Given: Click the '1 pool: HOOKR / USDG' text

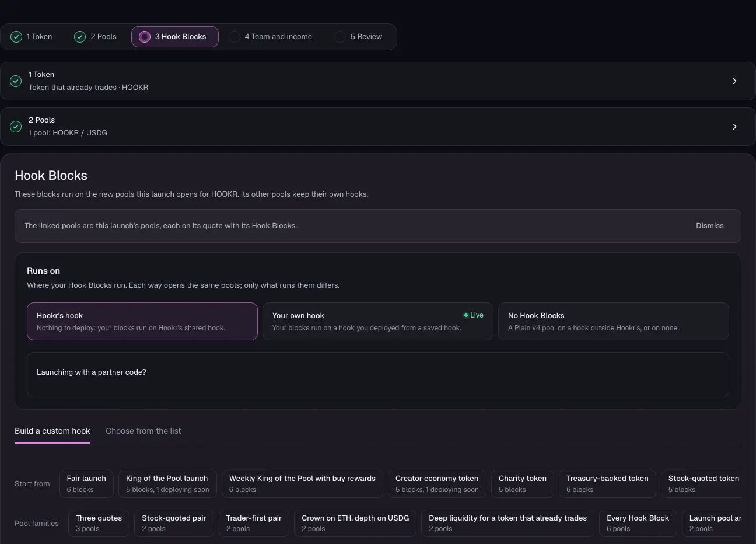Looking at the screenshot, I should point(68,133).
